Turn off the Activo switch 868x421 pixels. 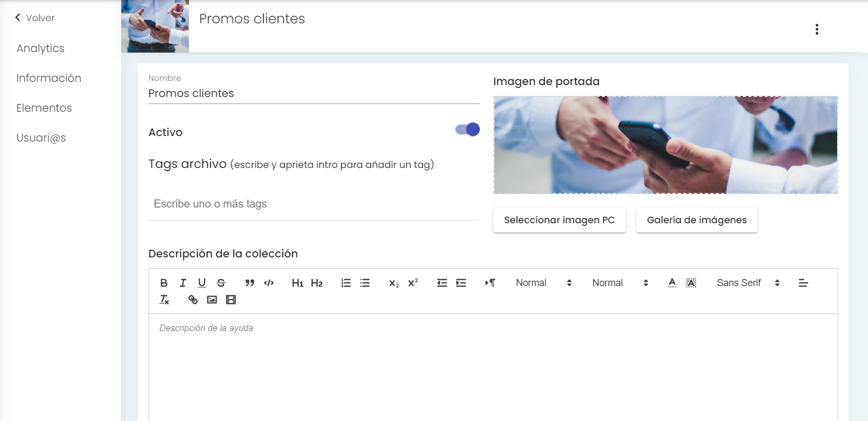click(467, 129)
